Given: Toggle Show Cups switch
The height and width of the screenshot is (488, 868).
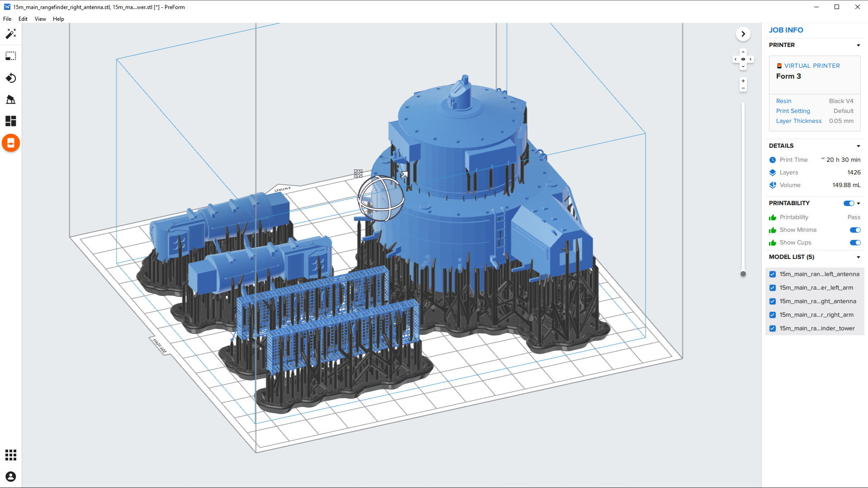Looking at the screenshot, I should click(855, 243).
